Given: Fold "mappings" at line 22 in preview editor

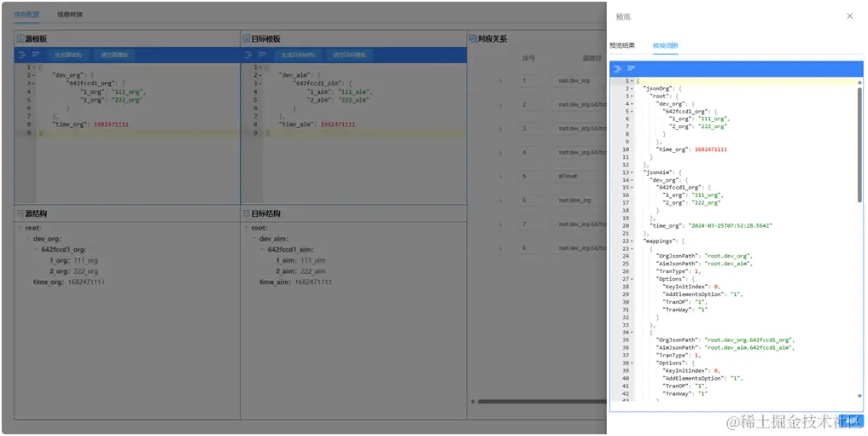Looking at the screenshot, I should (632, 241).
